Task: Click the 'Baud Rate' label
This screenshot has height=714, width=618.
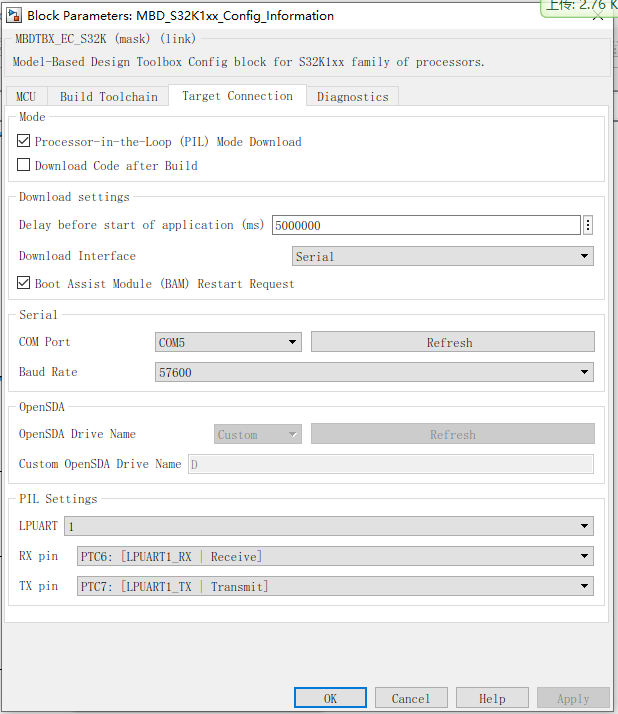Action: click(x=48, y=372)
